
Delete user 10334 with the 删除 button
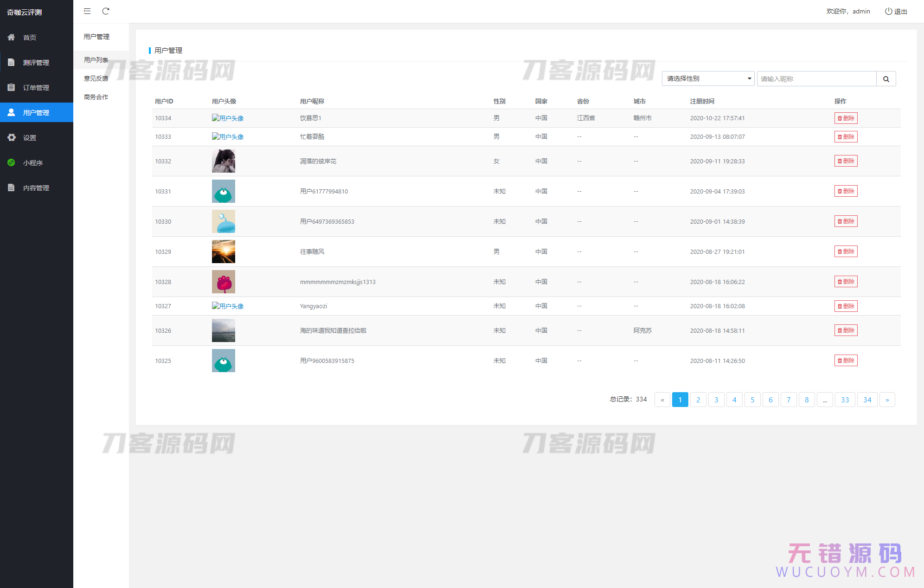coord(846,118)
